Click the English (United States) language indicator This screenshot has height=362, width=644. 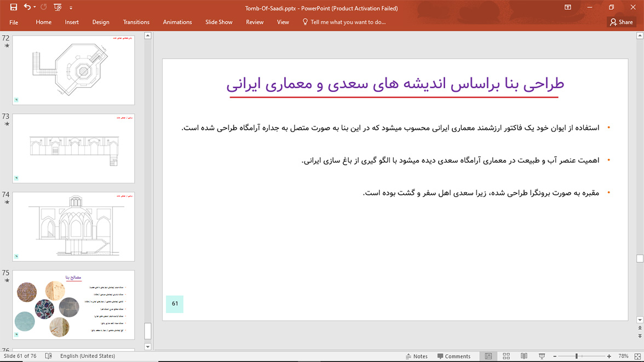88,356
